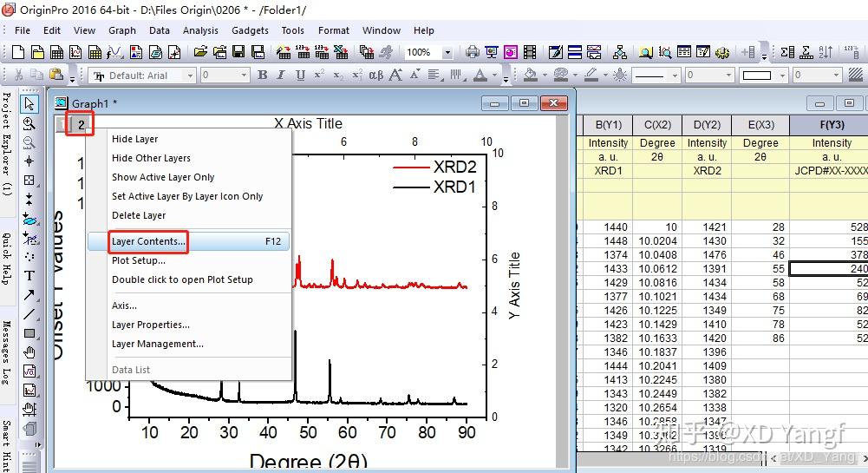This screenshot has width=868, height=473.
Task: Click layer 1 icon in Graph1
Action: tap(62, 125)
